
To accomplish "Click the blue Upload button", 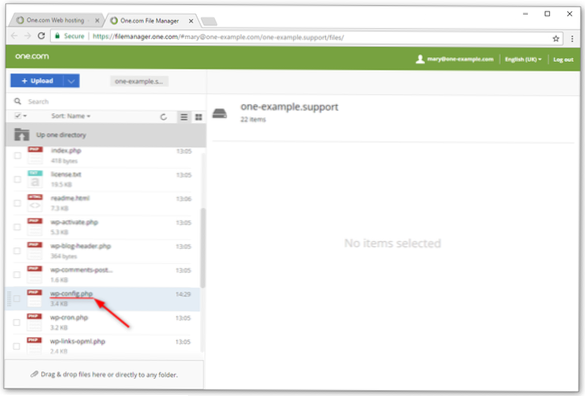I will [37, 81].
